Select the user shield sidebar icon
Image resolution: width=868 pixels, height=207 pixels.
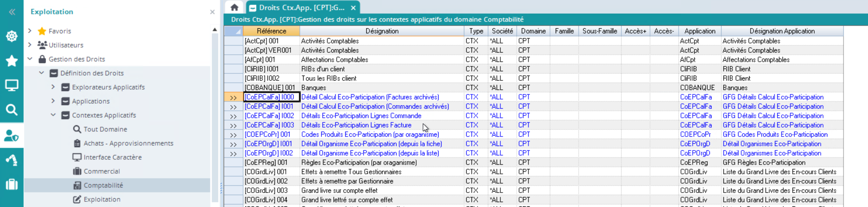(x=12, y=136)
